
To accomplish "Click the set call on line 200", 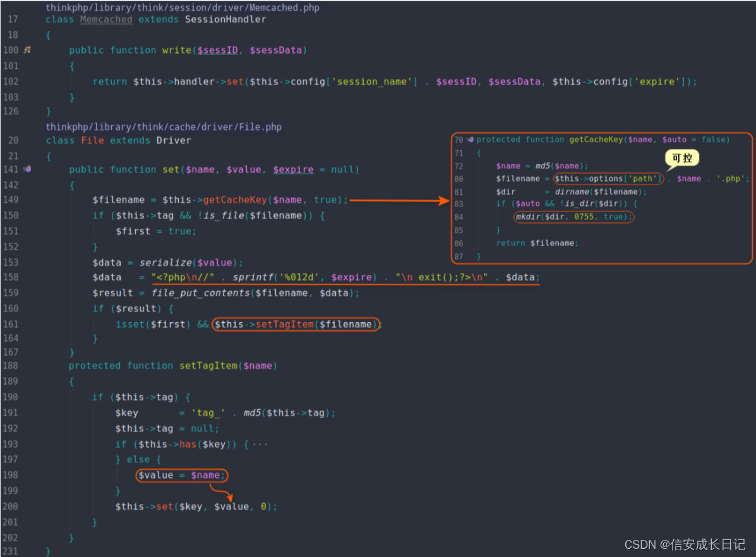I will tap(165, 507).
